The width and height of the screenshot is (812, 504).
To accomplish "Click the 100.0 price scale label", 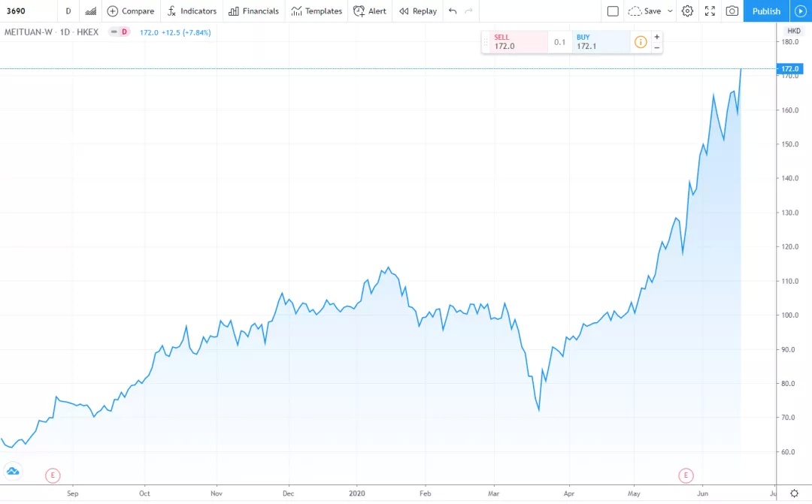I will point(789,315).
